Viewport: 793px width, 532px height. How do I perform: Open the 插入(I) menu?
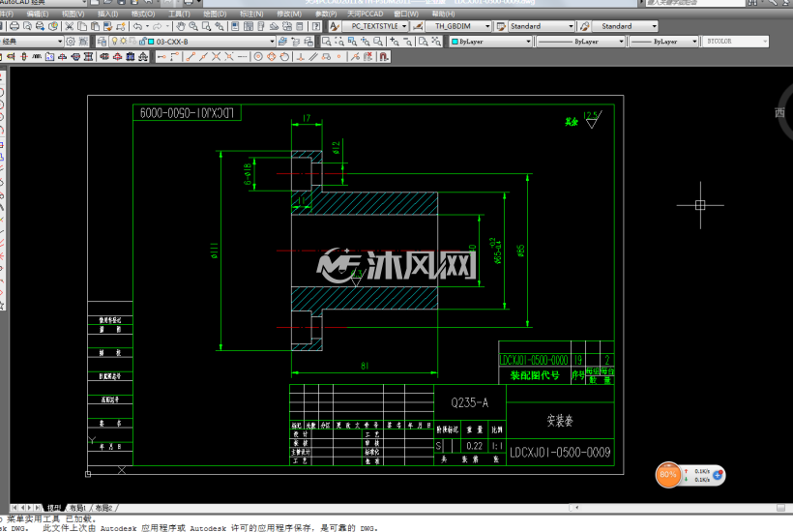pyautogui.click(x=107, y=14)
